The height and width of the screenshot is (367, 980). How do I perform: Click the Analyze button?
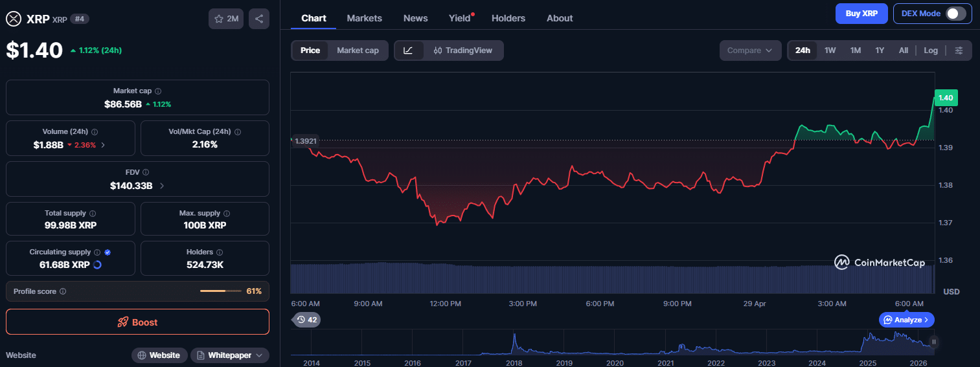[x=907, y=320]
